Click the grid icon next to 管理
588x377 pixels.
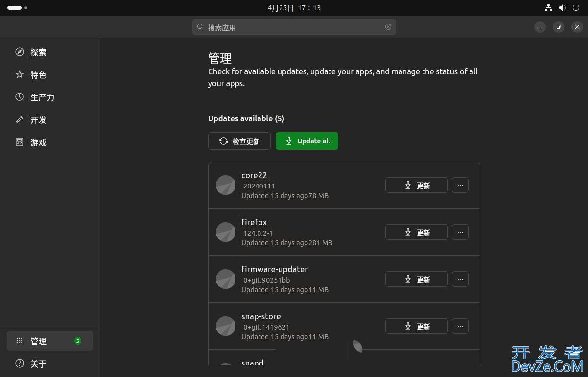click(20, 341)
